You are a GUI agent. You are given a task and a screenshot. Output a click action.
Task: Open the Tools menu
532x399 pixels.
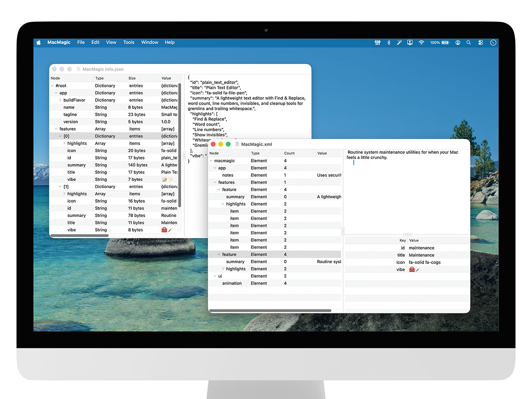click(x=129, y=42)
